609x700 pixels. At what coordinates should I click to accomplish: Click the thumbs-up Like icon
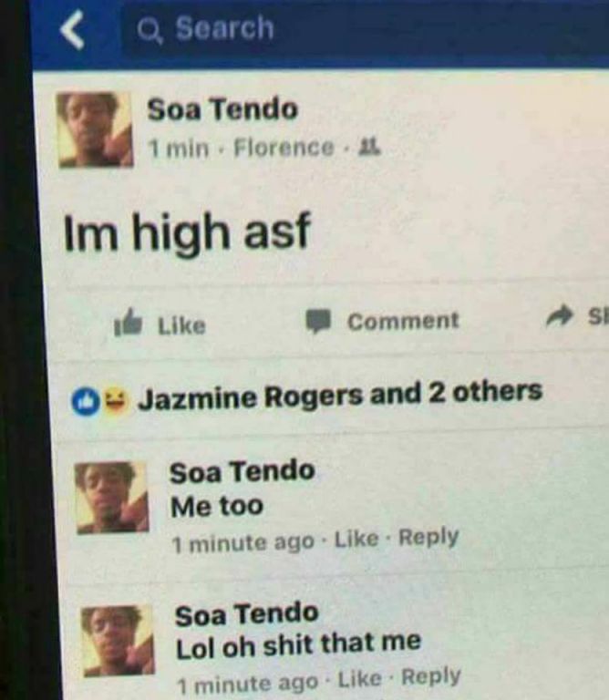129,323
